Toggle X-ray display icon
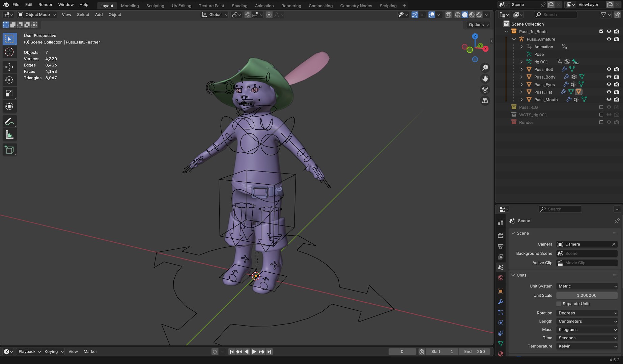Image resolution: width=623 pixels, height=364 pixels. click(448, 15)
